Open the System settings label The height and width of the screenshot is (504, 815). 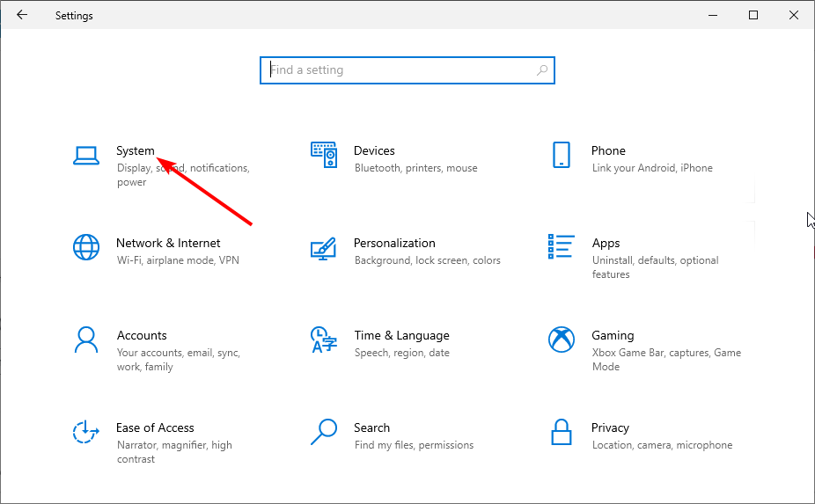136,150
